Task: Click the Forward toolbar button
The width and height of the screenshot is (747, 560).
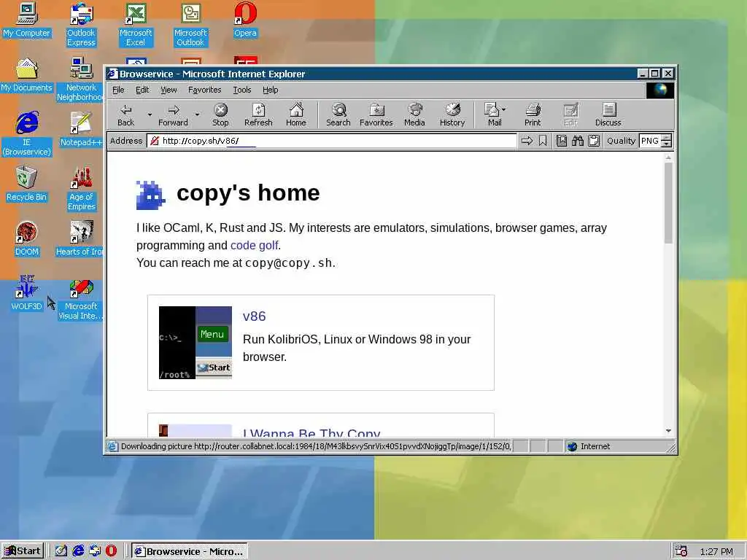Action: pyautogui.click(x=173, y=114)
